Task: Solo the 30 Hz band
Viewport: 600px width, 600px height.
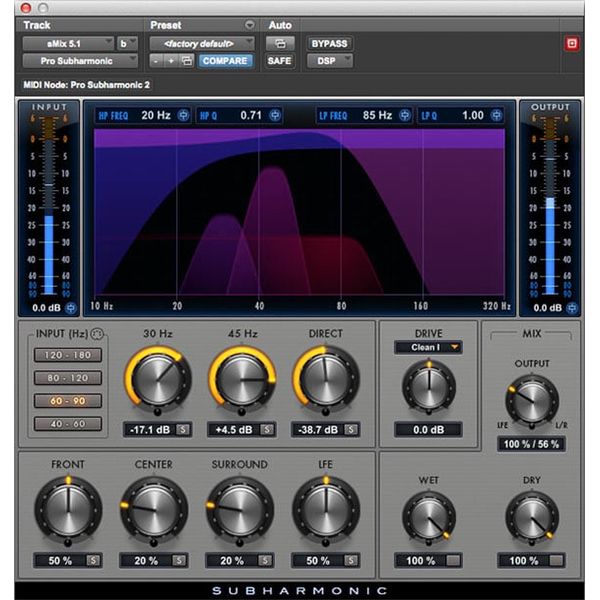Action: tap(183, 430)
